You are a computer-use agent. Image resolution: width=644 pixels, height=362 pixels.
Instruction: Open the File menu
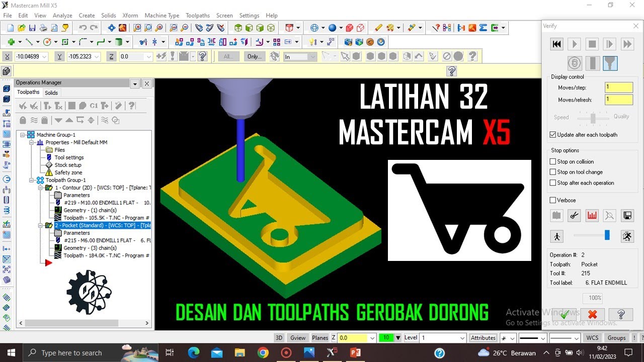pos(7,16)
